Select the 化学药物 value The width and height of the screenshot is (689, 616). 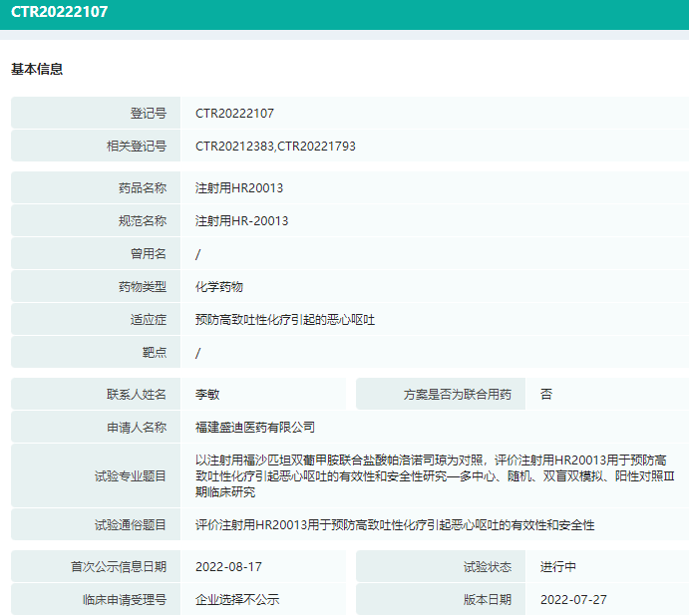[218, 286]
